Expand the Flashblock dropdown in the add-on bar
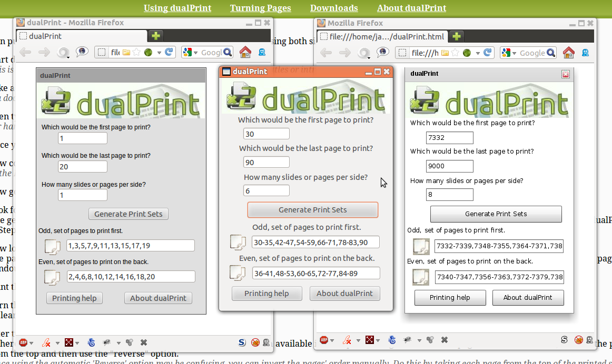The width and height of the screenshot is (612, 364). tap(56, 342)
